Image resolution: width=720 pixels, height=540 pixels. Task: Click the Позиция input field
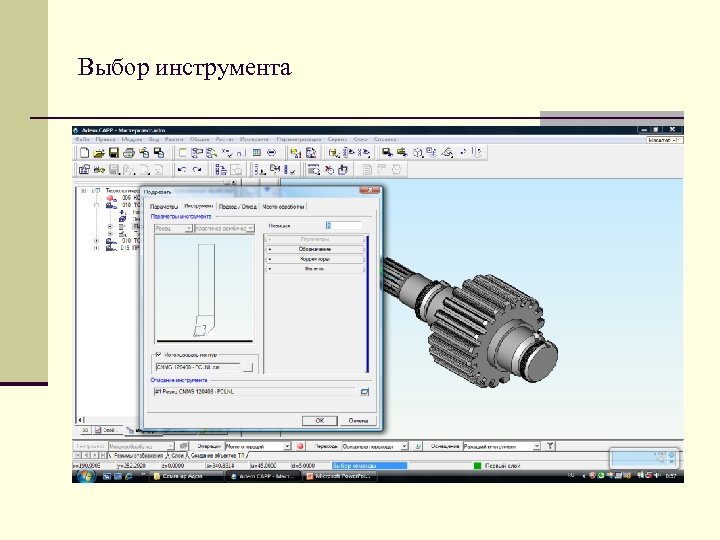click(343, 225)
